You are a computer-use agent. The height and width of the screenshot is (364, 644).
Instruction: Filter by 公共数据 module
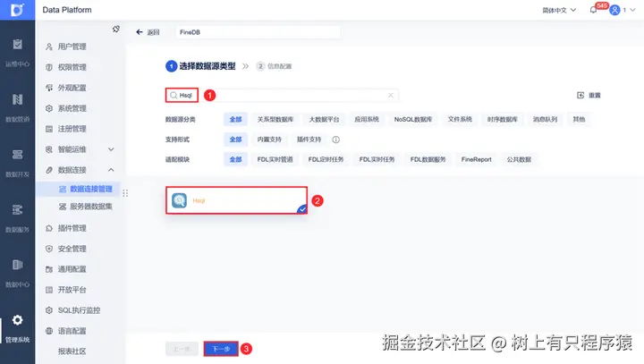519,159
